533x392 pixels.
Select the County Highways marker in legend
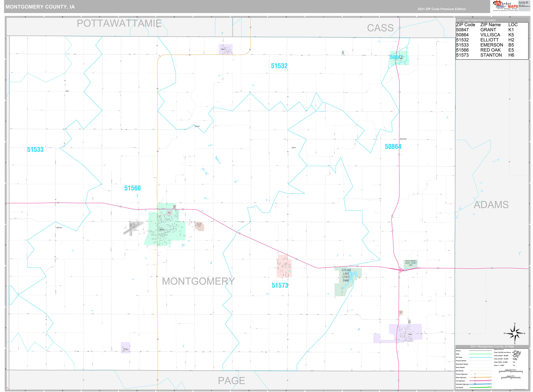click(475, 374)
